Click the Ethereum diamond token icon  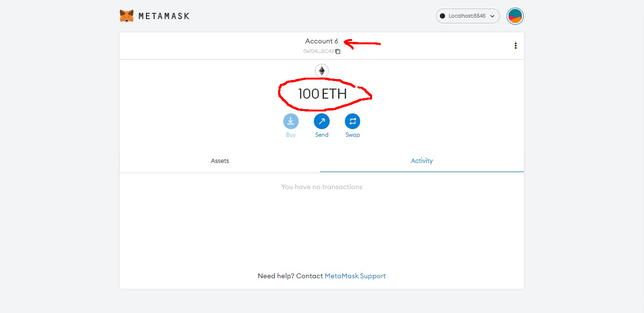322,71
